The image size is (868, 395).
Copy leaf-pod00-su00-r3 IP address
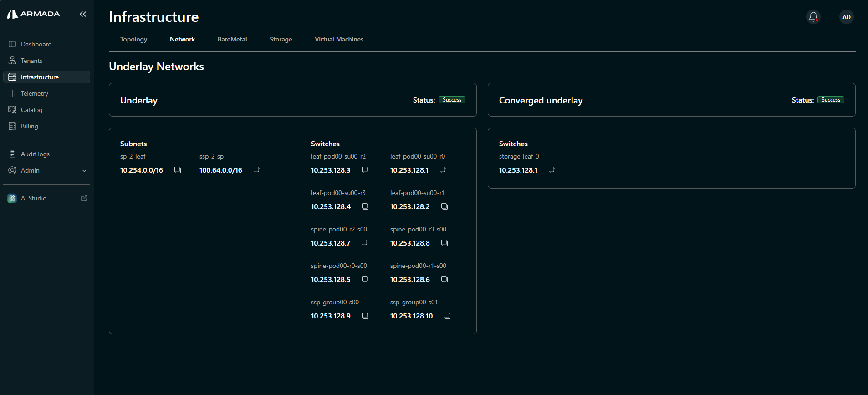(x=365, y=206)
